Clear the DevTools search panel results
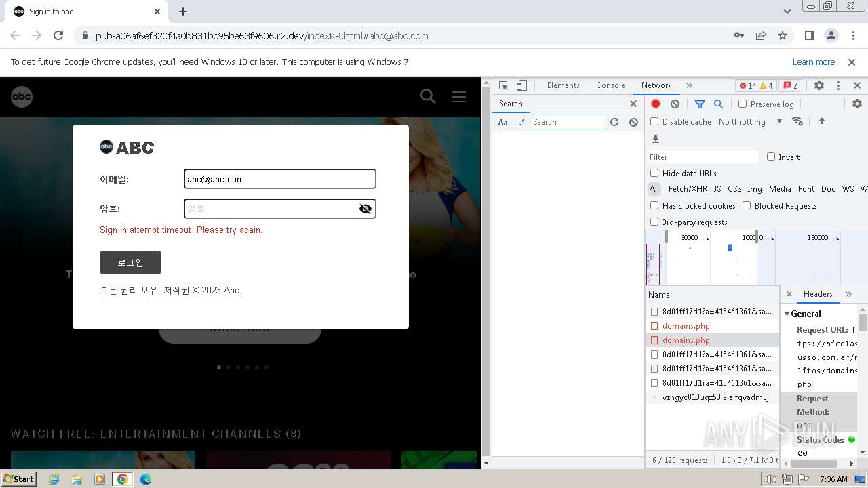 [633, 122]
